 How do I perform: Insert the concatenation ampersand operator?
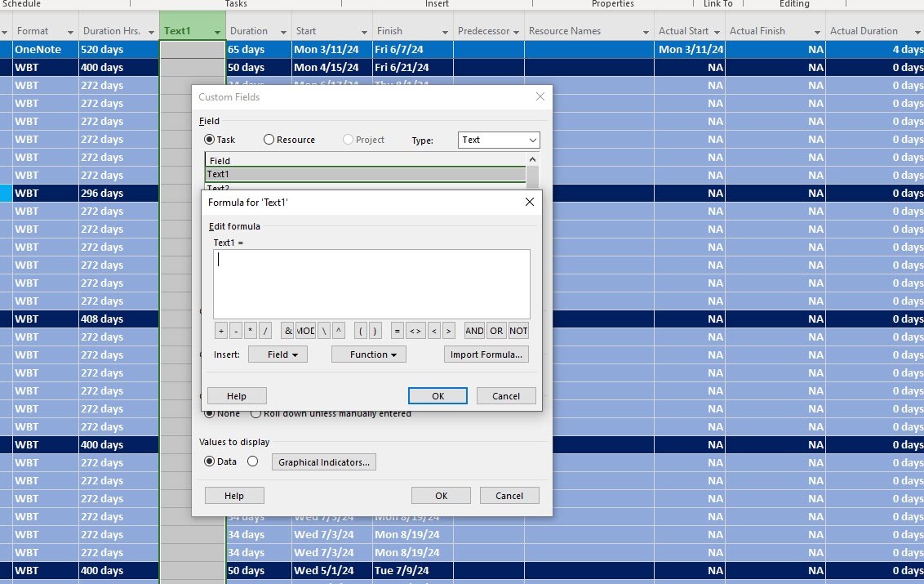click(x=287, y=330)
